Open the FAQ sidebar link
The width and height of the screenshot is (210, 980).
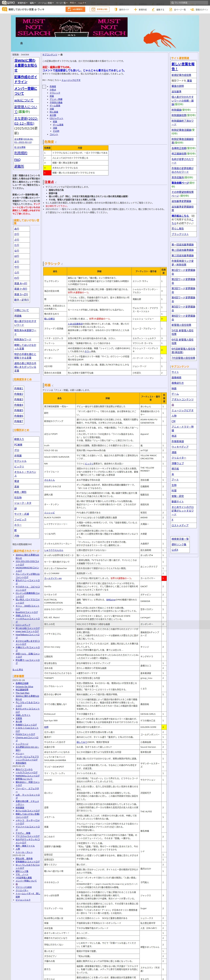17,160
